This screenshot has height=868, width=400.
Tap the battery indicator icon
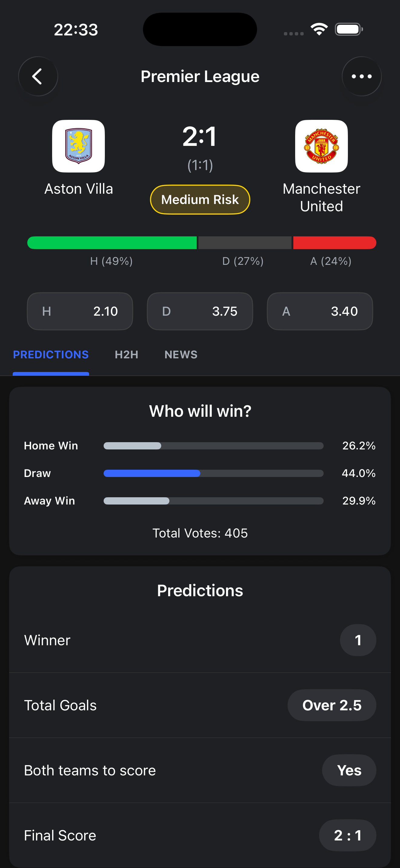(x=349, y=29)
